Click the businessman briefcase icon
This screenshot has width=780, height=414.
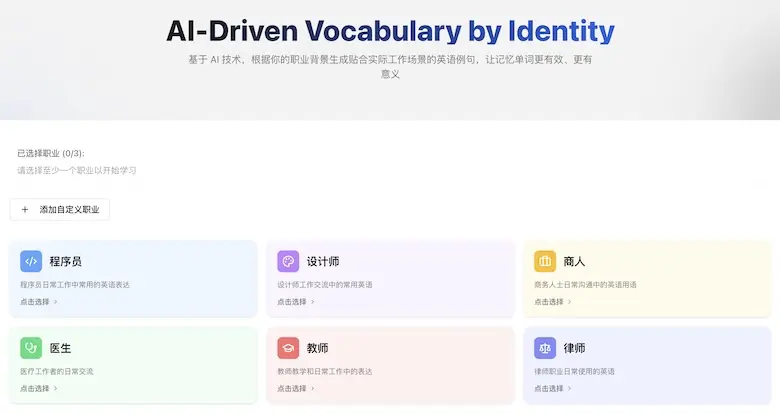pyautogui.click(x=545, y=261)
